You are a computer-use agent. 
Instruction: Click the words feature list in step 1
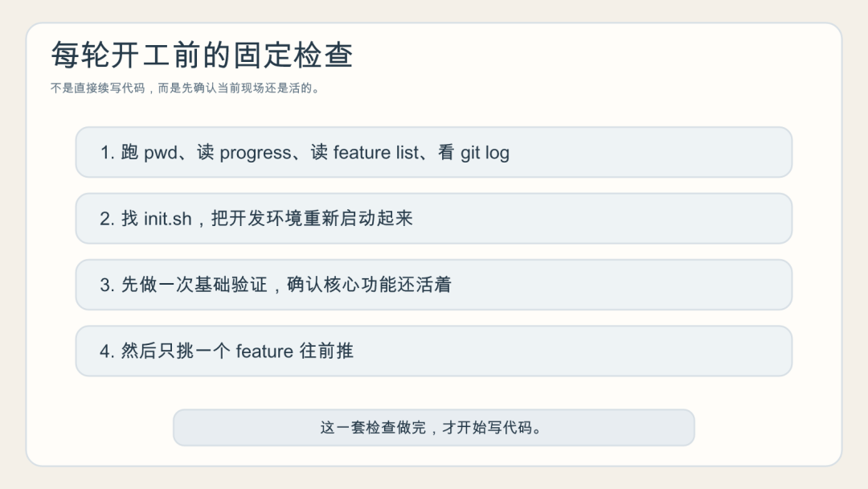pos(376,152)
